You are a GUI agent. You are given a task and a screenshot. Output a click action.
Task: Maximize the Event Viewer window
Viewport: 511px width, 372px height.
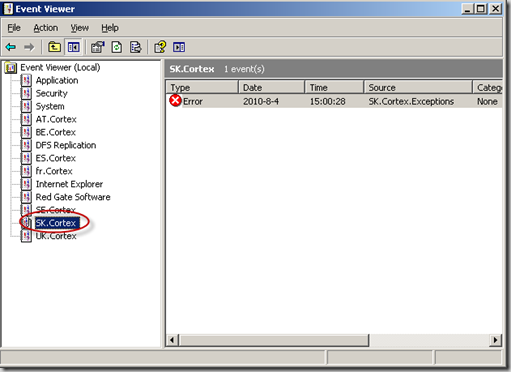coord(481,9)
